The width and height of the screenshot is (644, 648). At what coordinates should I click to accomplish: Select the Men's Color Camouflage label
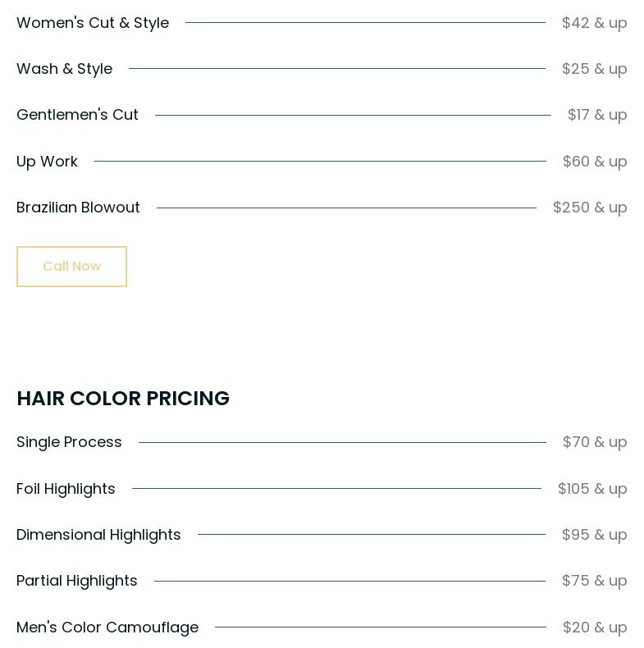pyautogui.click(x=107, y=627)
